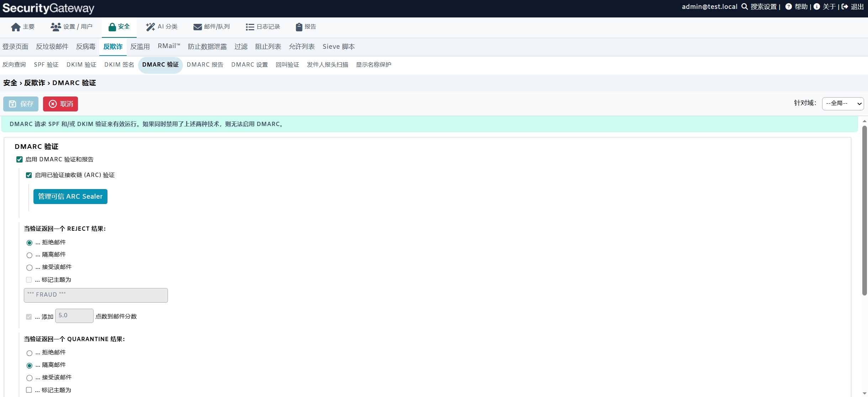Go to the DMARC 设置 sub-tab
The height and width of the screenshot is (397, 868).
pyautogui.click(x=249, y=64)
